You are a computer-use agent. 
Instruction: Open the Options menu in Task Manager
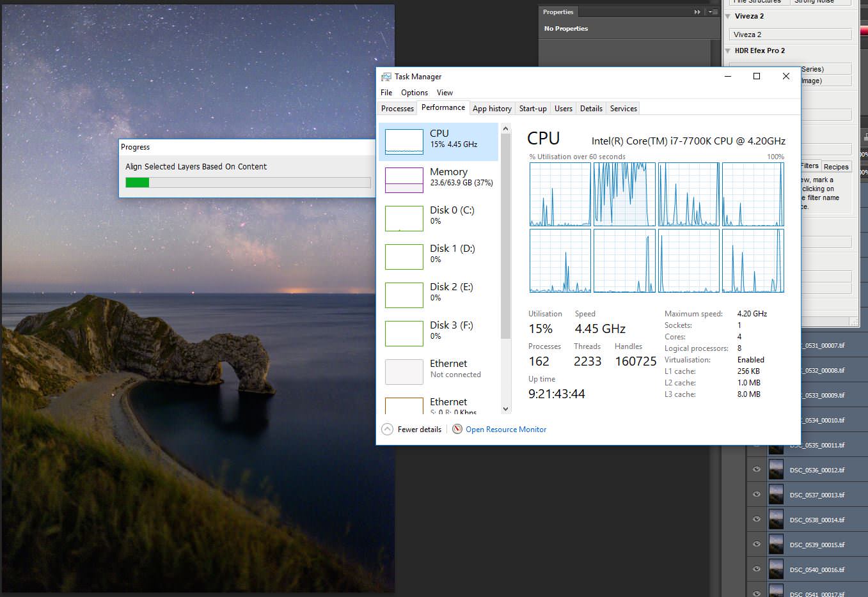414,93
